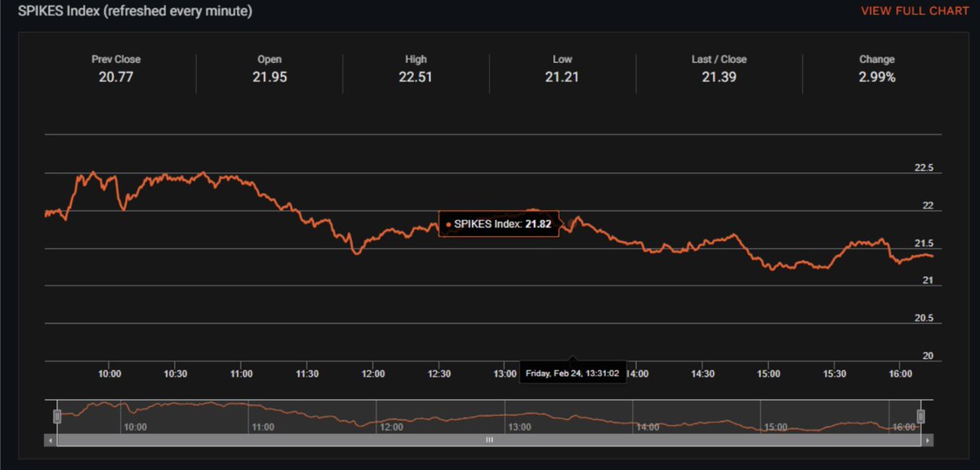The width and height of the screenshot is (980, 470).
Task: Click the scrollbar right arrow
Action: 926,440
